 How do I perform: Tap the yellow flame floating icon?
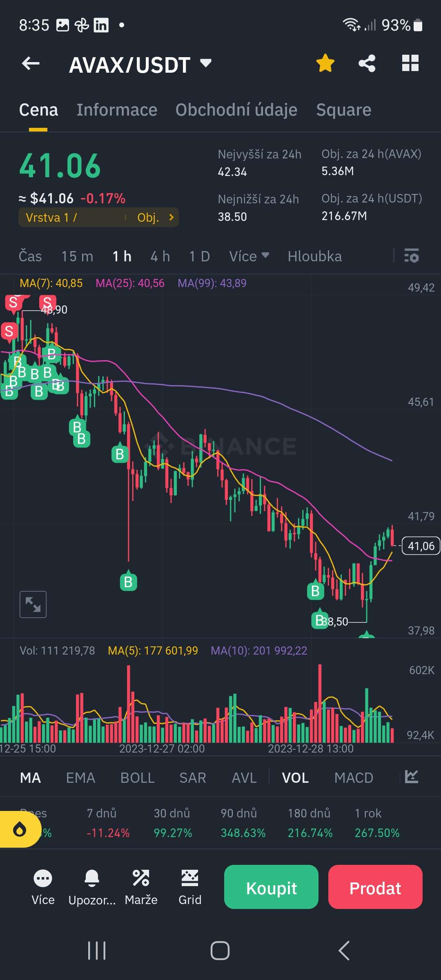point(19,829)
